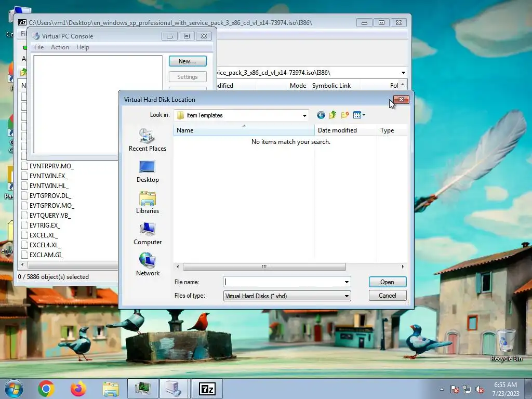
Task: Click the Show desktop strip on the taskbar
Action: [528, 389]
